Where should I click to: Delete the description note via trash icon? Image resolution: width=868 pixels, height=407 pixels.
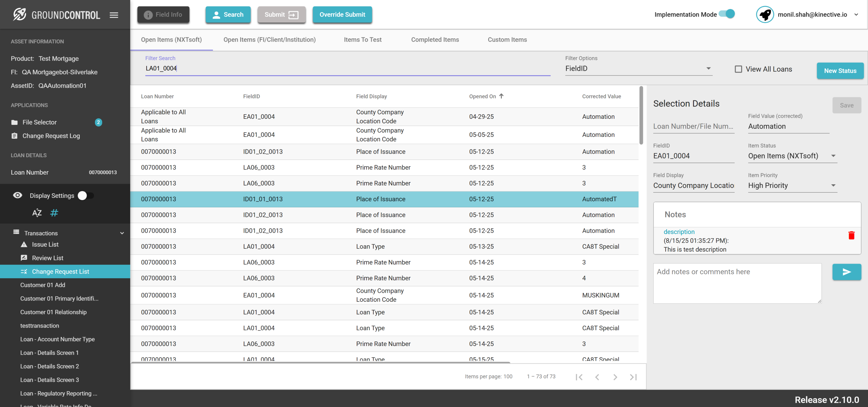pyautogui.click(x=851, y=235)
